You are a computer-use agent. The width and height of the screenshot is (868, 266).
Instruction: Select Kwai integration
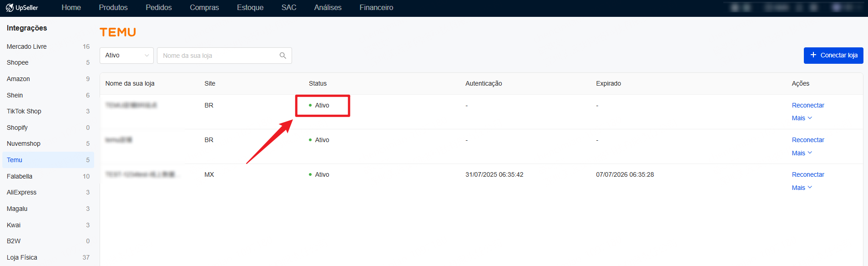(48, 225)
